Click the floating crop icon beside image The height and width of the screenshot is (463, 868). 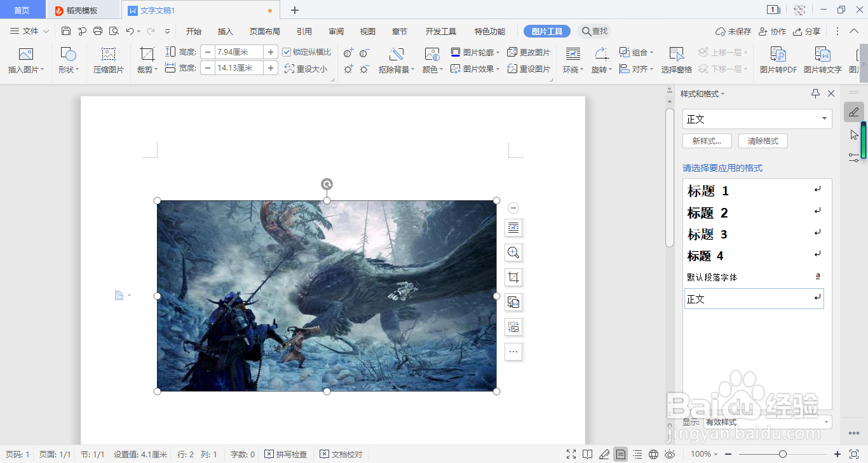[x=513, y=277]
